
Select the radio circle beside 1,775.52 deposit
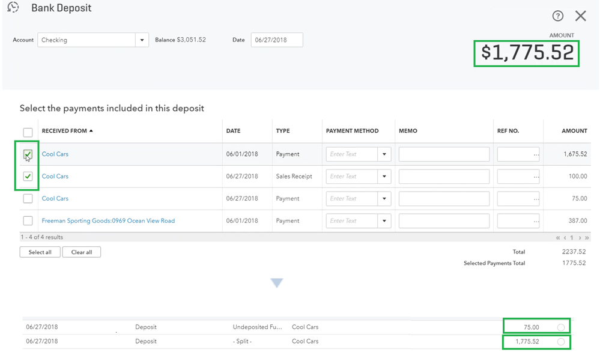tap(560, 341)
